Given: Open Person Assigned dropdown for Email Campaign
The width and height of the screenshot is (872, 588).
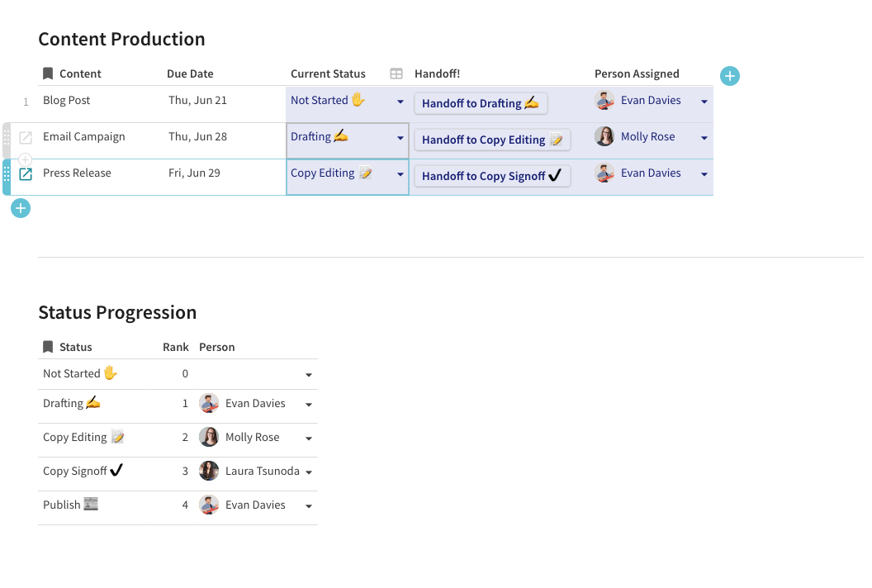Looking at the screenshot, I should tap(704, 138).
